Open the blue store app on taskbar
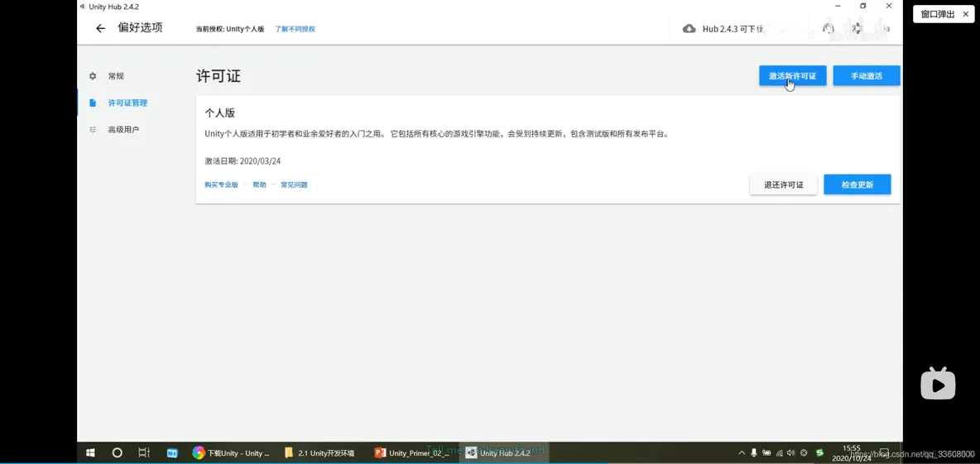Screen dimensions: 980x464 click(x=172, y=452)
